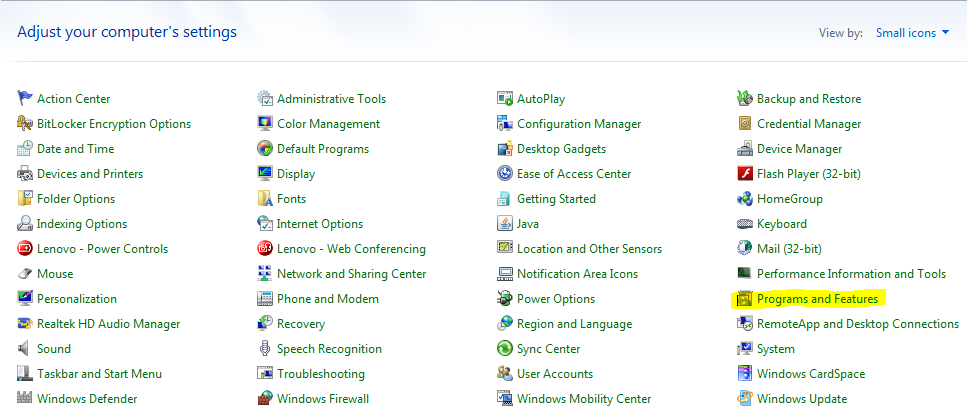Open the Recovery link
Image resolution: width=967 pixels, height=413 pixels.
coord(301,324)
